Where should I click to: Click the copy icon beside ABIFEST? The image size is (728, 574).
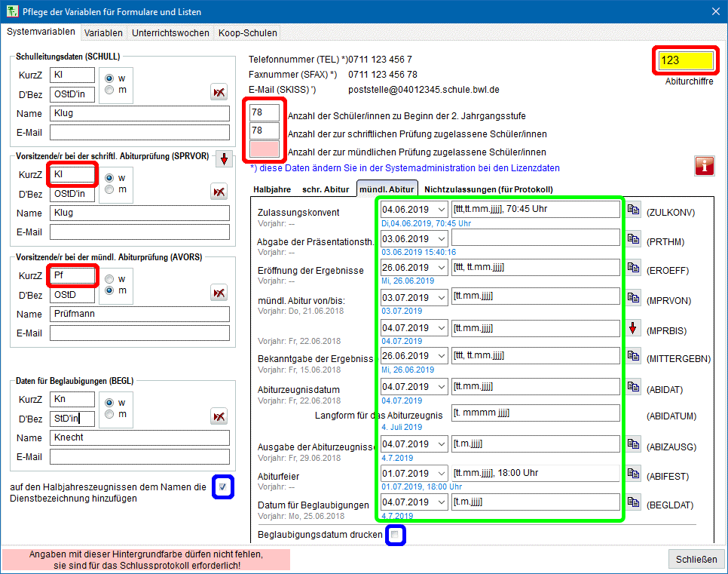[x=634, y=475]
